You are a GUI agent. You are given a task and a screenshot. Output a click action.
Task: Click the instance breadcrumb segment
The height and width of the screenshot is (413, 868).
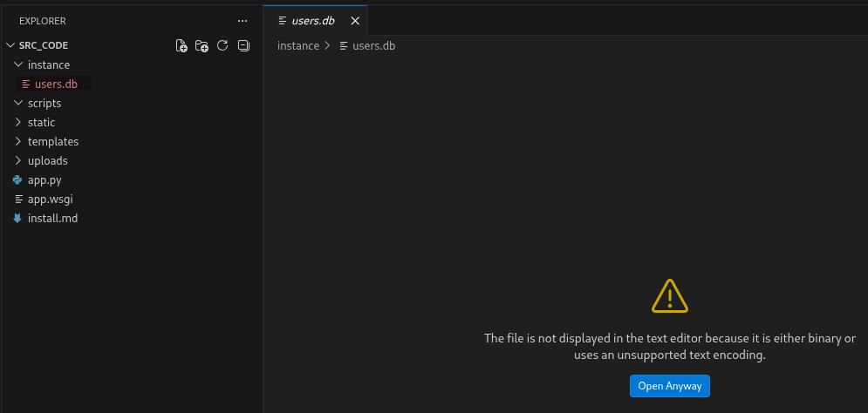pyautogui.click(x=298, y=46)
